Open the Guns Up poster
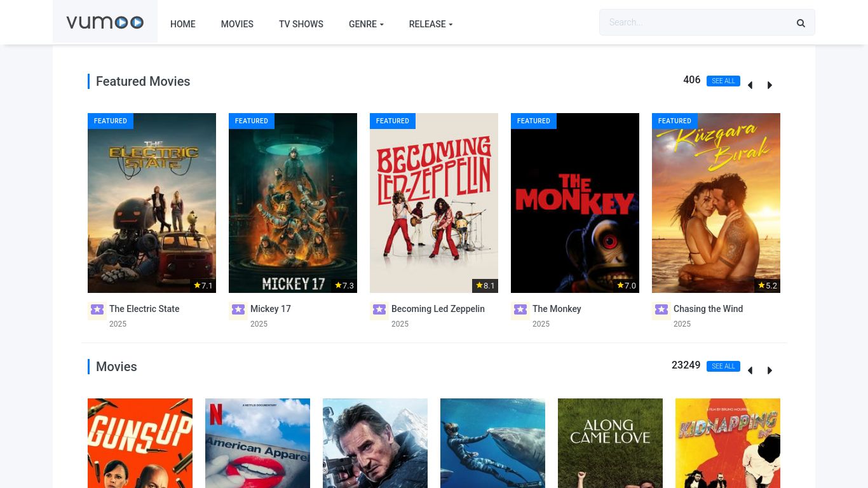868x488 pixels. click(x=140, y=443)
